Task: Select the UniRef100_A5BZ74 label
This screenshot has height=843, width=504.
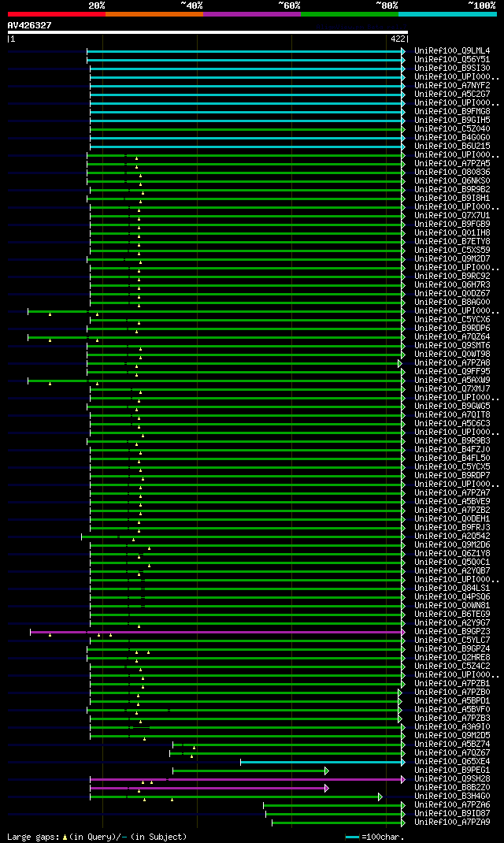Action: pos(452,745)
